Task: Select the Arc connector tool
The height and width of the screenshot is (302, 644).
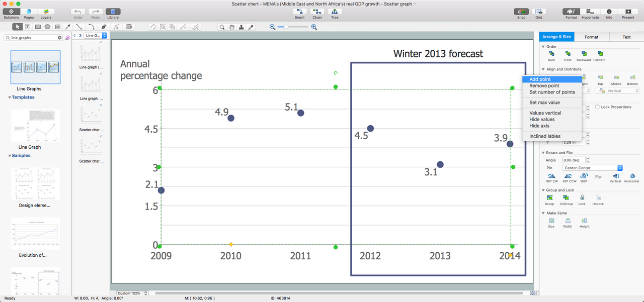Action: tap(91, 27)
